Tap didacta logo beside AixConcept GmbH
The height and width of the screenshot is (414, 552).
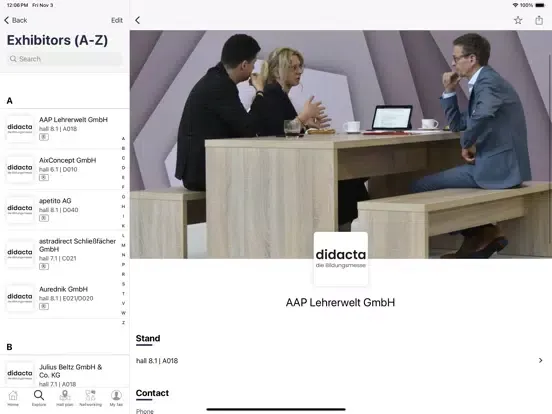coord(20,169)
